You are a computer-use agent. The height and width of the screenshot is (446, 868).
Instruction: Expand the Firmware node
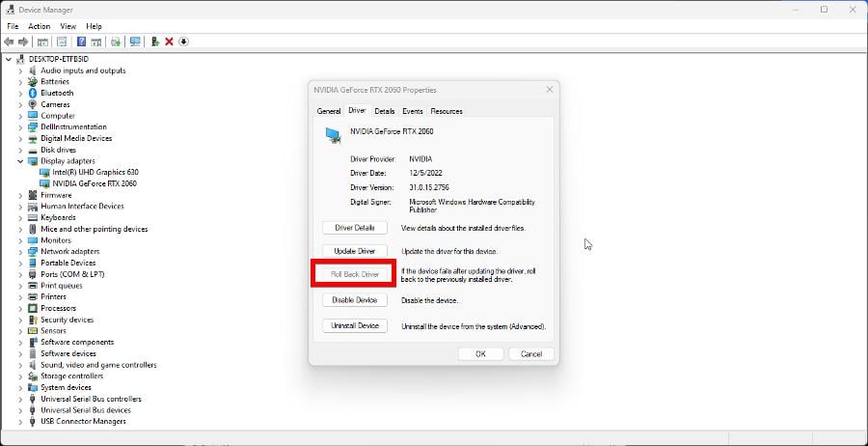pos(20,195)
